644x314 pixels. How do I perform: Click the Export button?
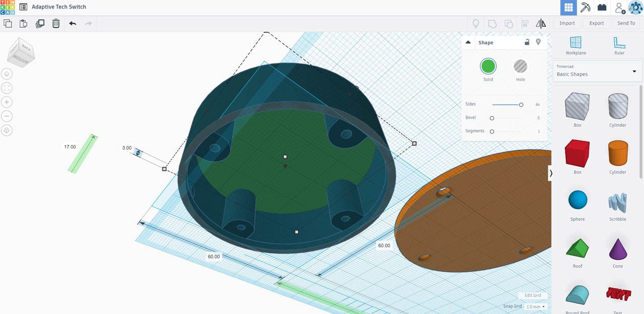tap(596, 23)
